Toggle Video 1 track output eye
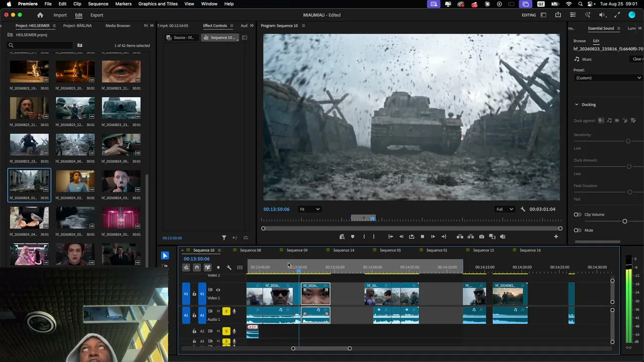This screenshot has height=362, width=644. pyautogui.click(x=218, y=290)
